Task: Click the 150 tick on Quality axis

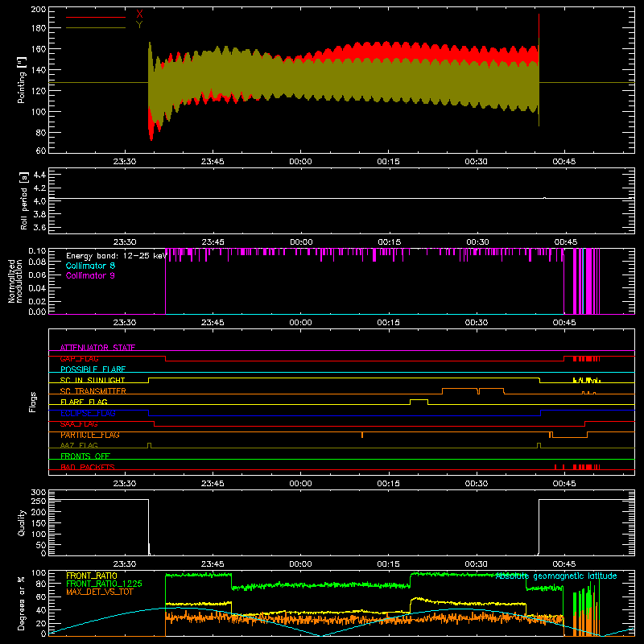Action: [x=38, y=523]
